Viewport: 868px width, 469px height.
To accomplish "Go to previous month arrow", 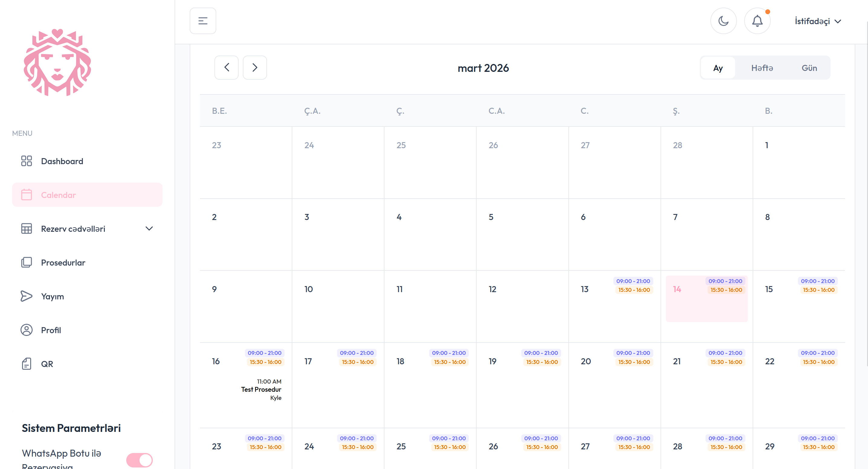I will [227, 67].
